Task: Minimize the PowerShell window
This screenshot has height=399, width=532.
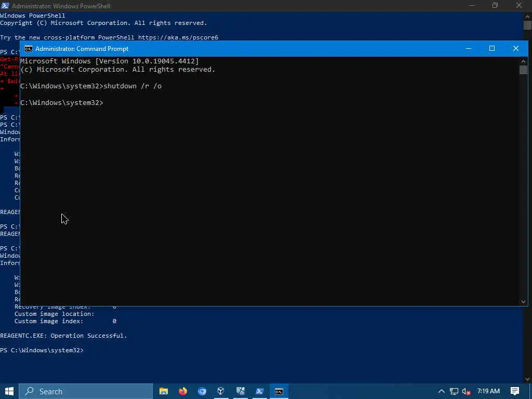Action: (x=472, y=5)
